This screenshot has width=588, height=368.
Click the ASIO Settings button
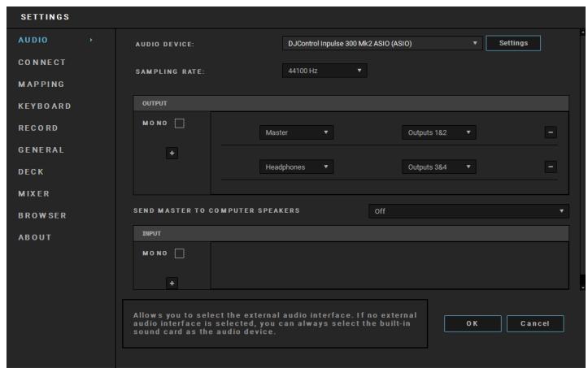pyautogui.click(x=513, y=43)
